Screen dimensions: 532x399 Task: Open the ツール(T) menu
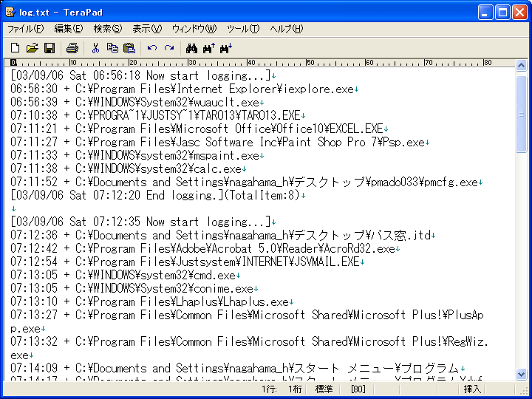[x=243, y=29]
